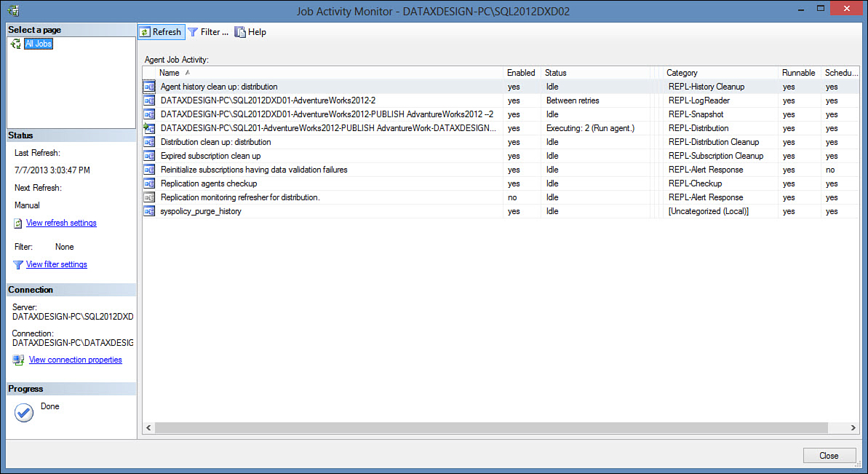Click the Filter funnel icon in toolbar
Viewport: 868px width, 474px height.
pos(193,32)
